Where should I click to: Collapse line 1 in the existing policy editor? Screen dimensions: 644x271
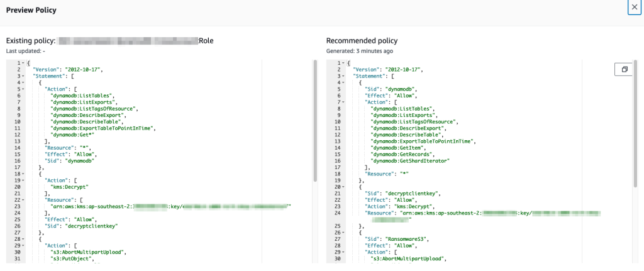23,64
